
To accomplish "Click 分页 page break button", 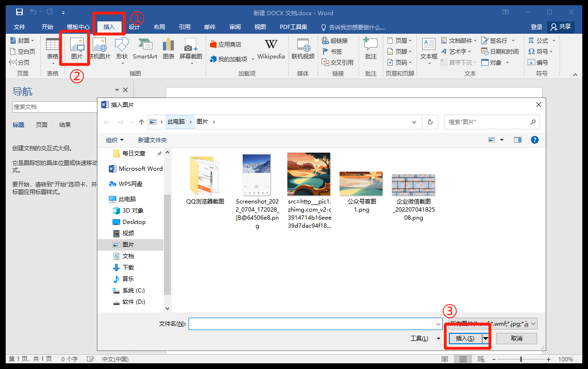I will (x=19, y=62).
